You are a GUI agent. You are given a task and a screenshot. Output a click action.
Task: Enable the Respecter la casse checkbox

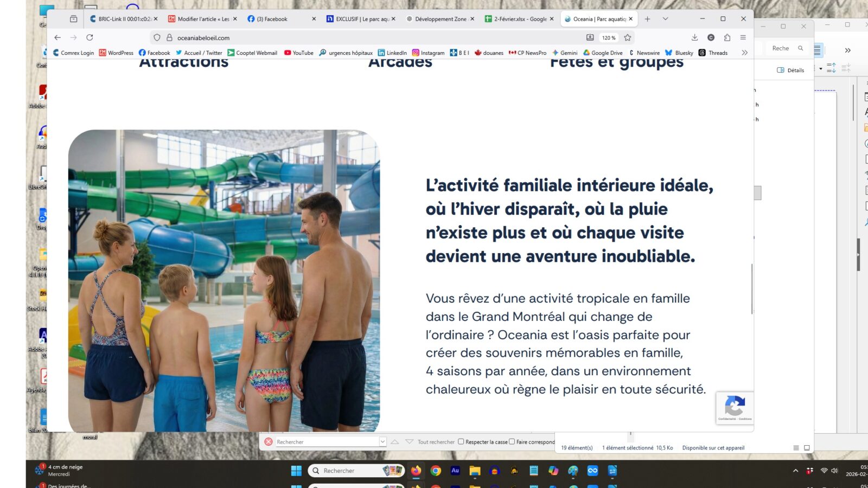coord(461,441)
